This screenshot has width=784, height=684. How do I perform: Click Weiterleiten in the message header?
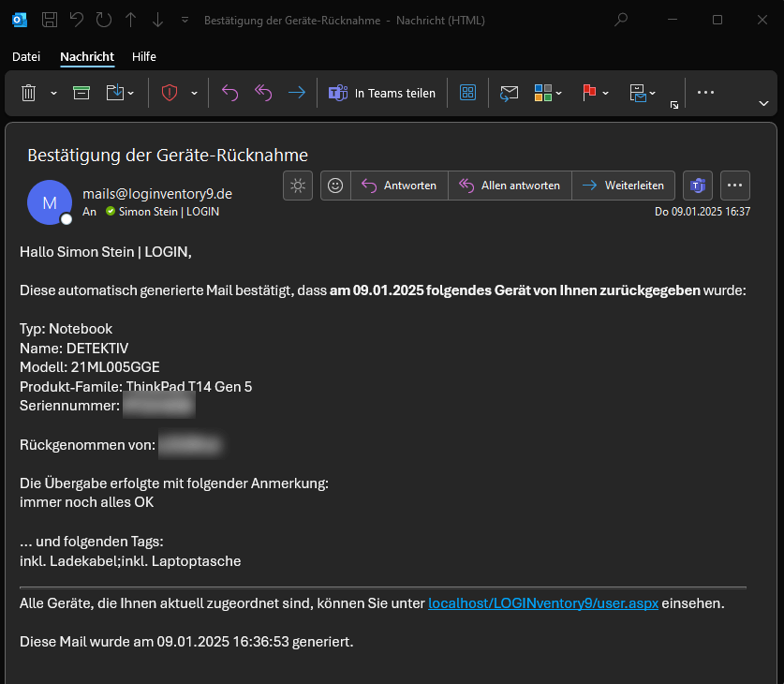tap(624, 186)
